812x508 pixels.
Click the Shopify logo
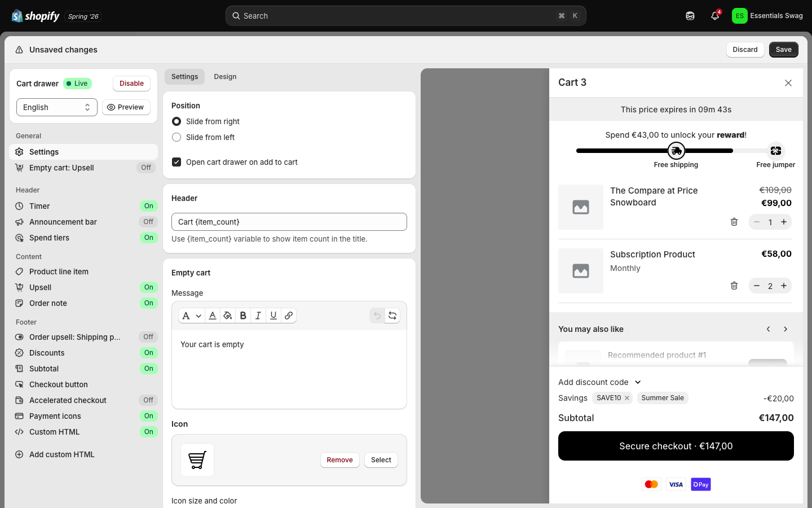pos(36,16)
